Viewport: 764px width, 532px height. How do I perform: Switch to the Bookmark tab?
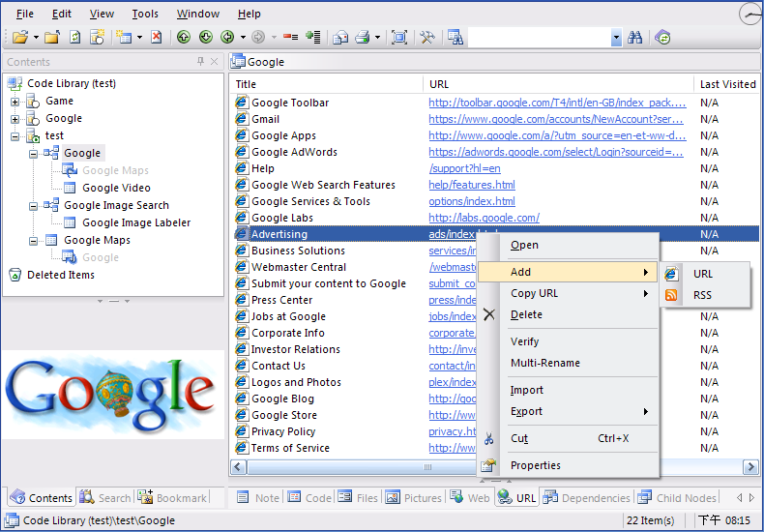172,497
